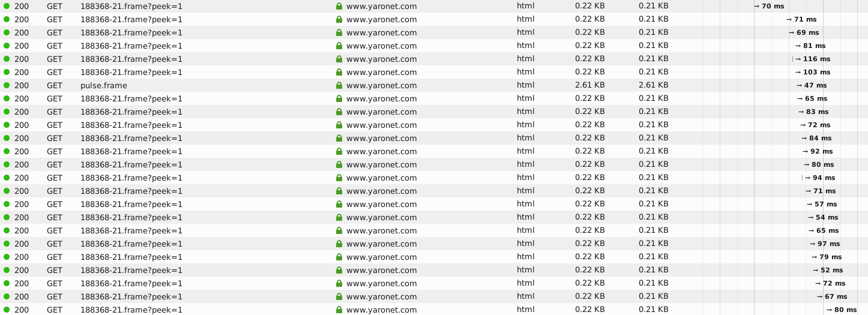This screenshot has height=315, width=868.
Task: Select the pulse.frame request file name
Action: (104, 85)
